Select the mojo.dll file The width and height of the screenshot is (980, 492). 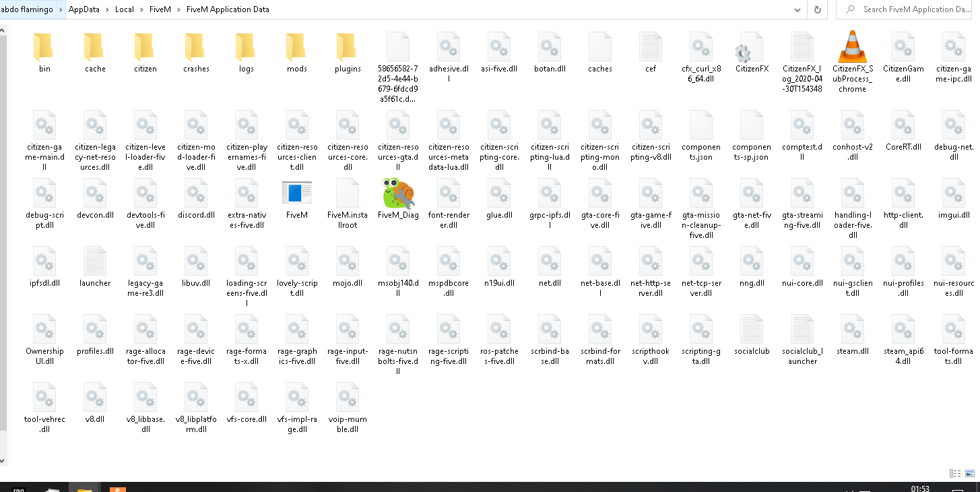pyautogui.click(x=348, y=267)
